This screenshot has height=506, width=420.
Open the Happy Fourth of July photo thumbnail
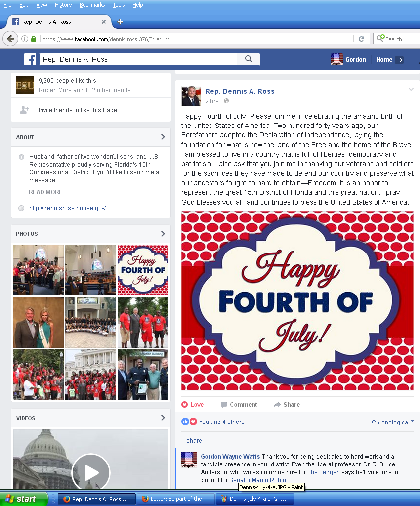click(143, 270)
